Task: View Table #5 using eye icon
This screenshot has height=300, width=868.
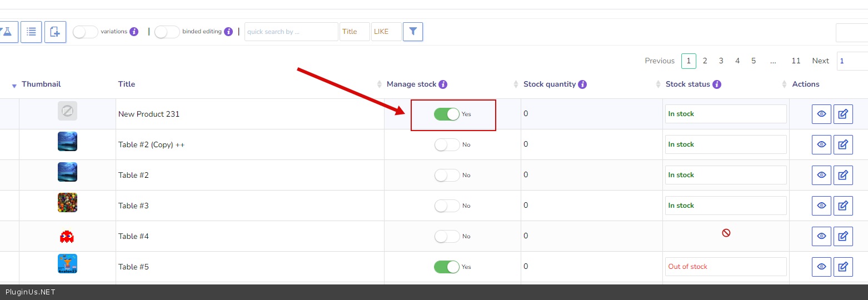Action: click(821, 267)
